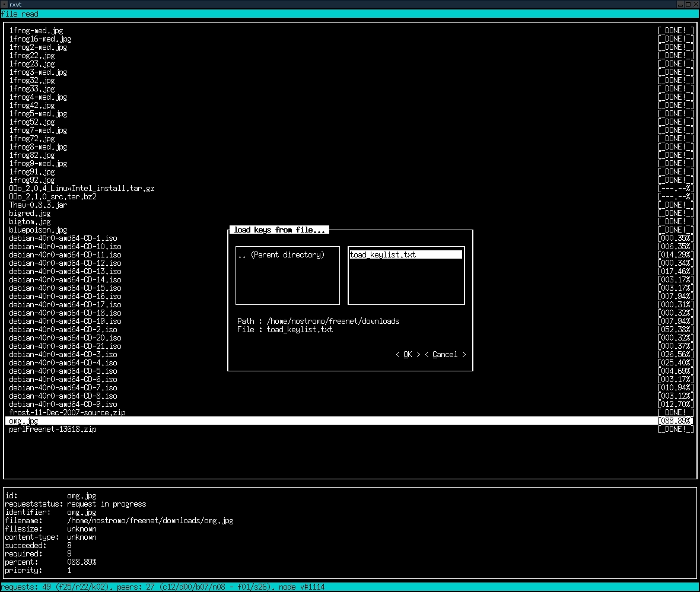Image resolution: width=700 pixels, height=592 pixels.
Task: Select toad_keylist.txt in the file list
Action: [383, 255]
